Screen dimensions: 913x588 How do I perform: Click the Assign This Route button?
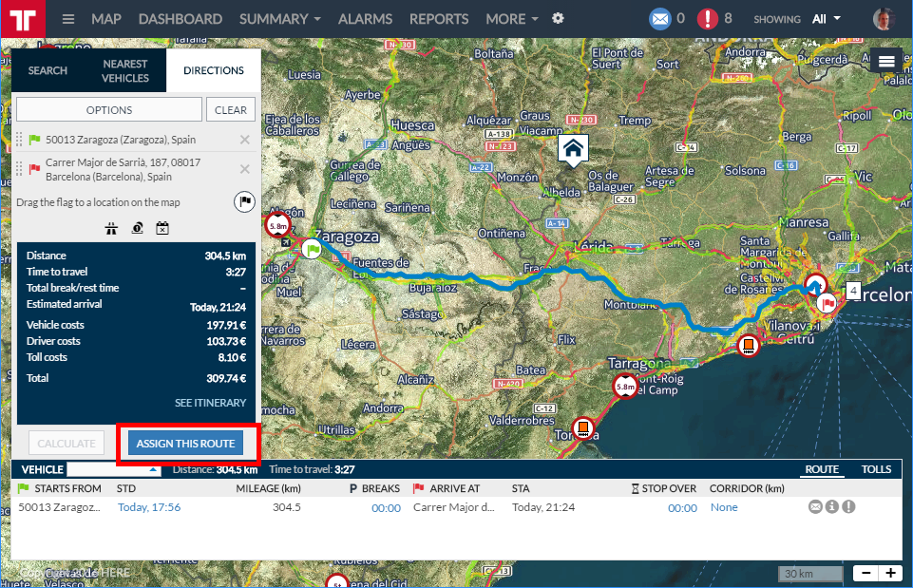tap(185, 444)
